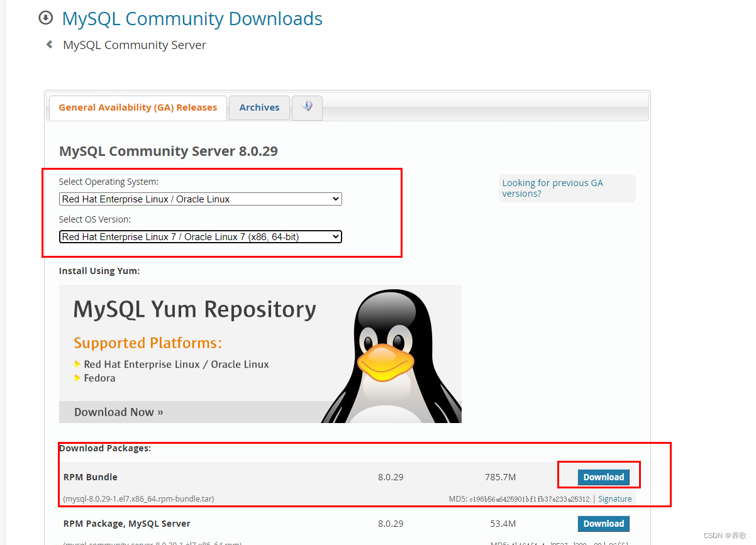Switch to the Archives tab
Screen dimensions: 756x545
[259, 107]
